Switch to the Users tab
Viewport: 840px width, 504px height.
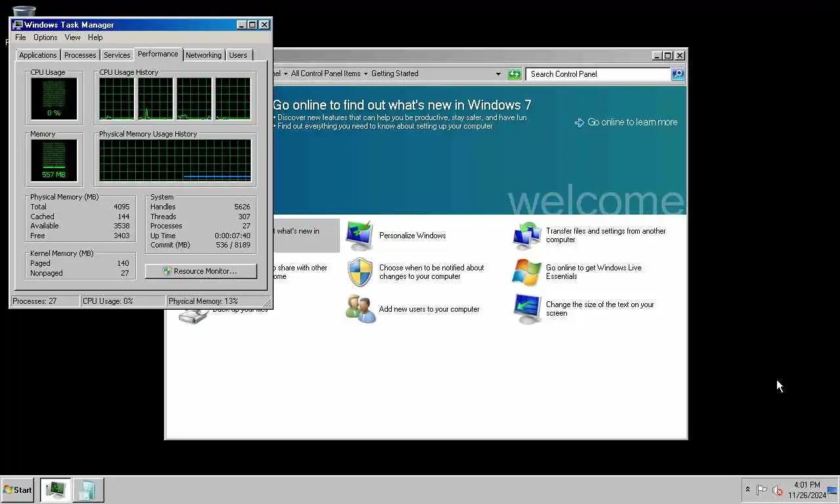coord(238,55)
